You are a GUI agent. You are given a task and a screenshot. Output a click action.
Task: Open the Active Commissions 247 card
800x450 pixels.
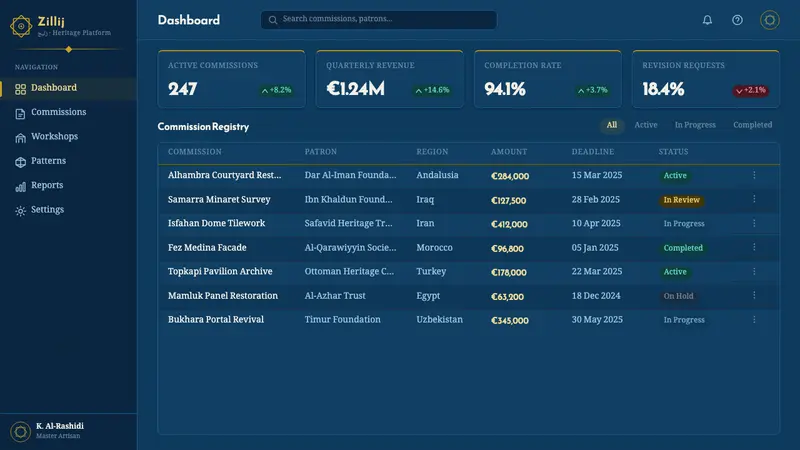tap(232, 79)
